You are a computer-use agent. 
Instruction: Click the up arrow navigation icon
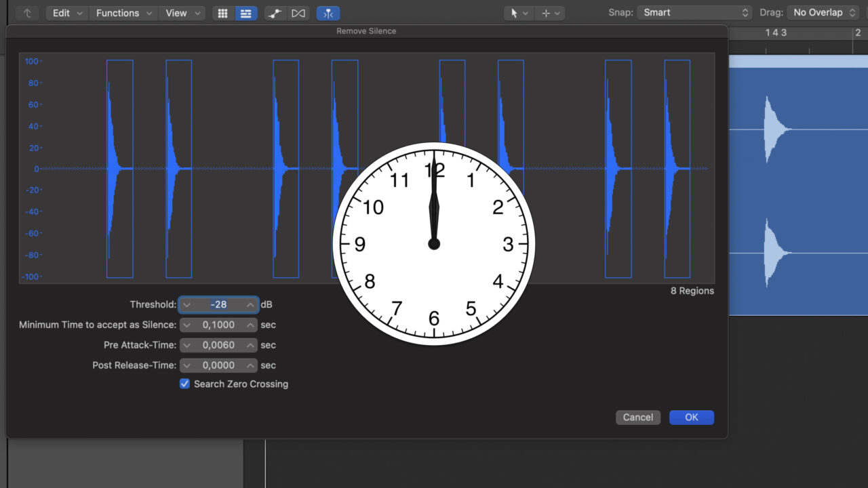[x=27, y=12]
